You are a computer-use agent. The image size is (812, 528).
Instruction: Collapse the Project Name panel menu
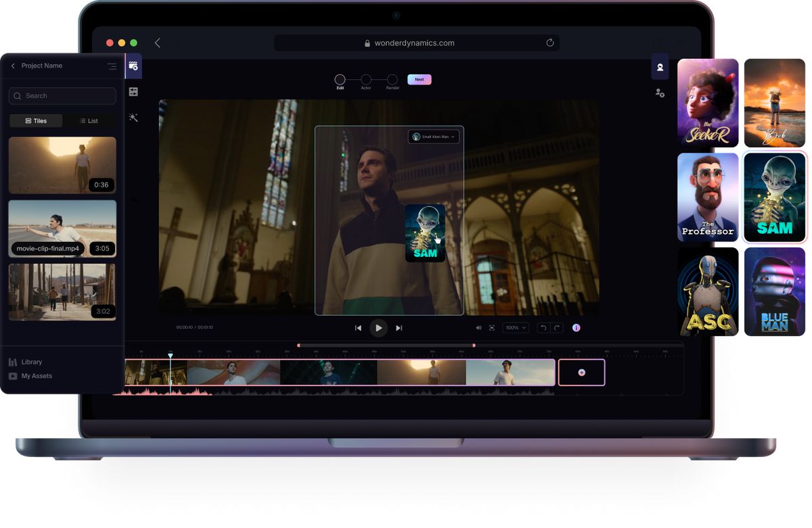pos(112,66)
